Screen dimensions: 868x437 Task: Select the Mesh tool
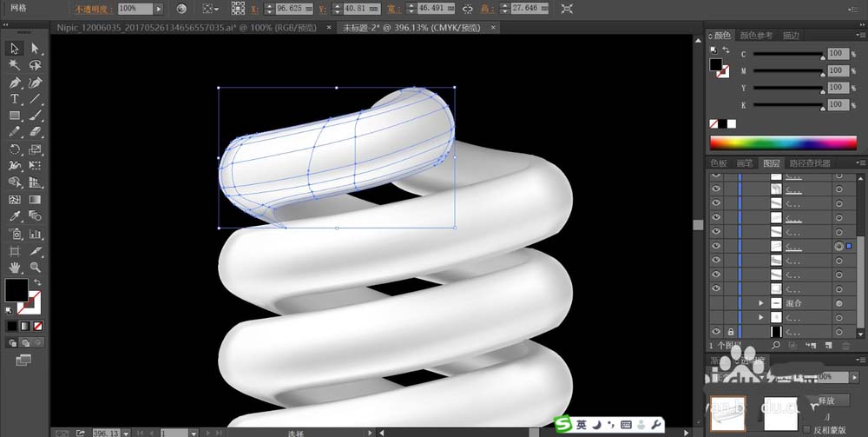tap(15, 200)
